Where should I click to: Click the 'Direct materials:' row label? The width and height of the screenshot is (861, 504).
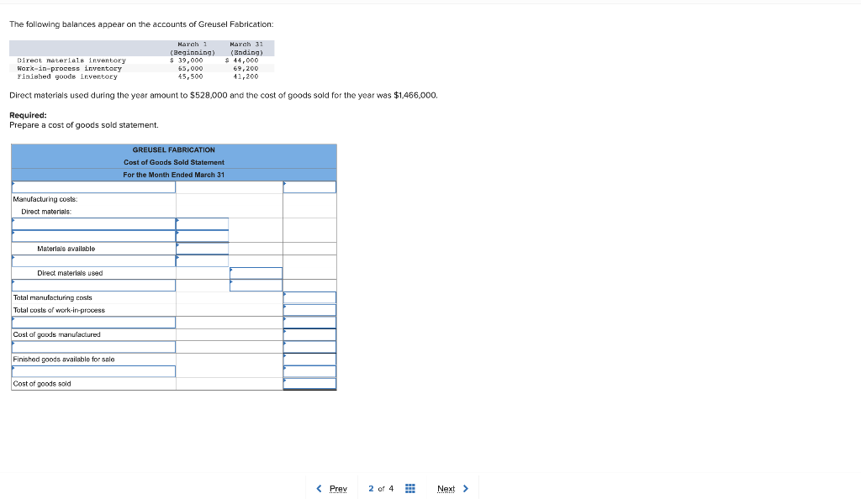coord(46,212)
